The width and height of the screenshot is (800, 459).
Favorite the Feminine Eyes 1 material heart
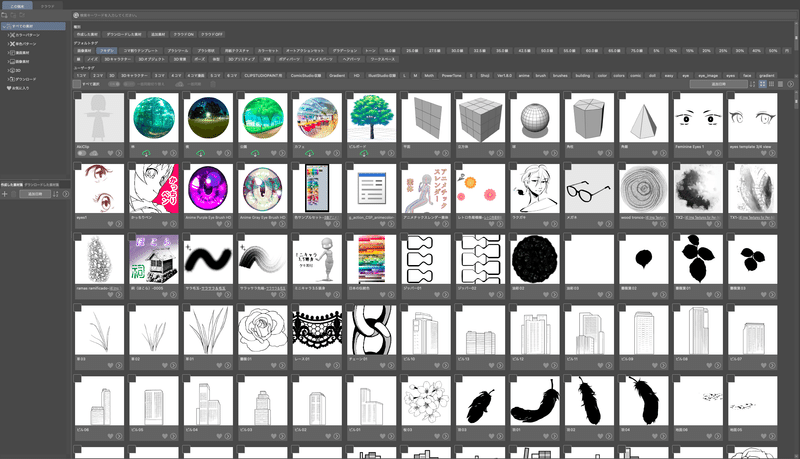710,153
